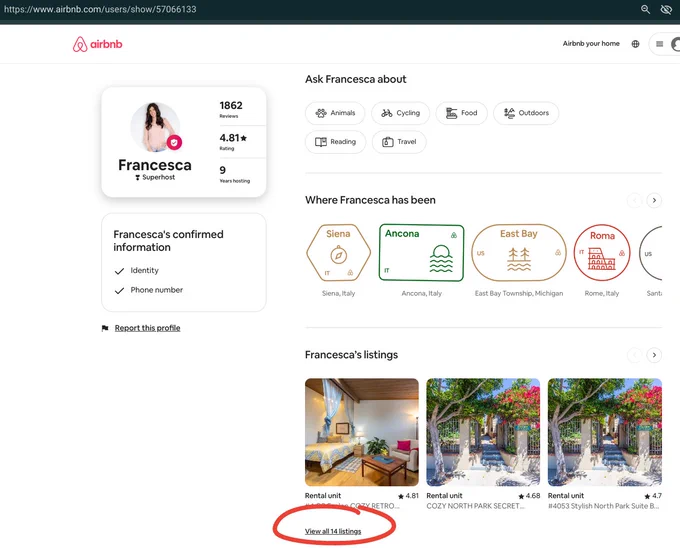This screenshot has height=548, width=680.
Task: Click next arrow for Francesca's listings
Action: [654, 355]
